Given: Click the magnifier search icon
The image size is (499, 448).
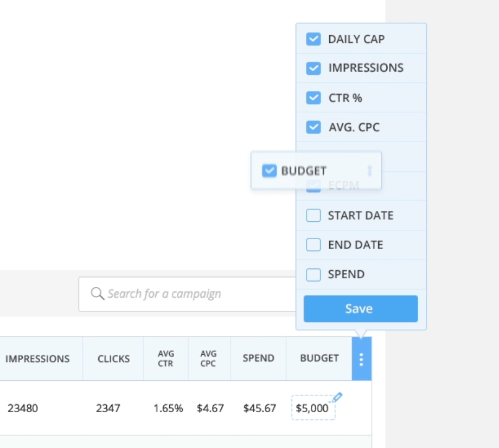Looking at the screenshot, I should pyautogui.click(x=98, y=293).
